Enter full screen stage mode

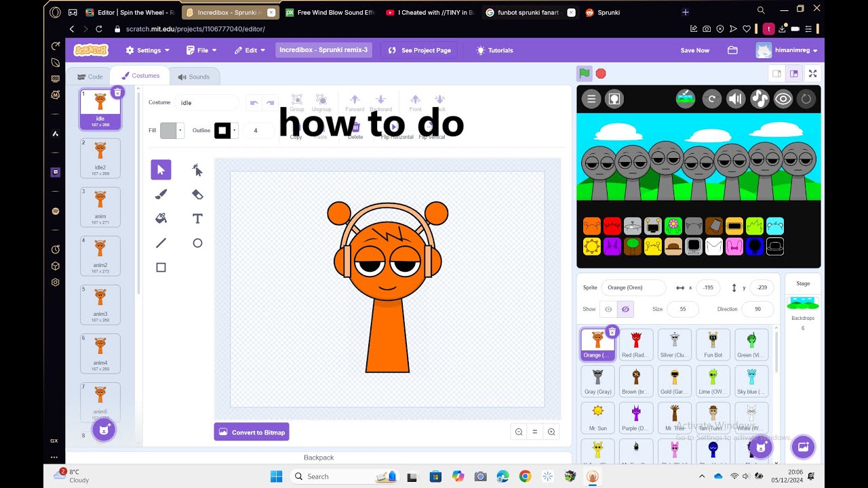coord(812,73)
